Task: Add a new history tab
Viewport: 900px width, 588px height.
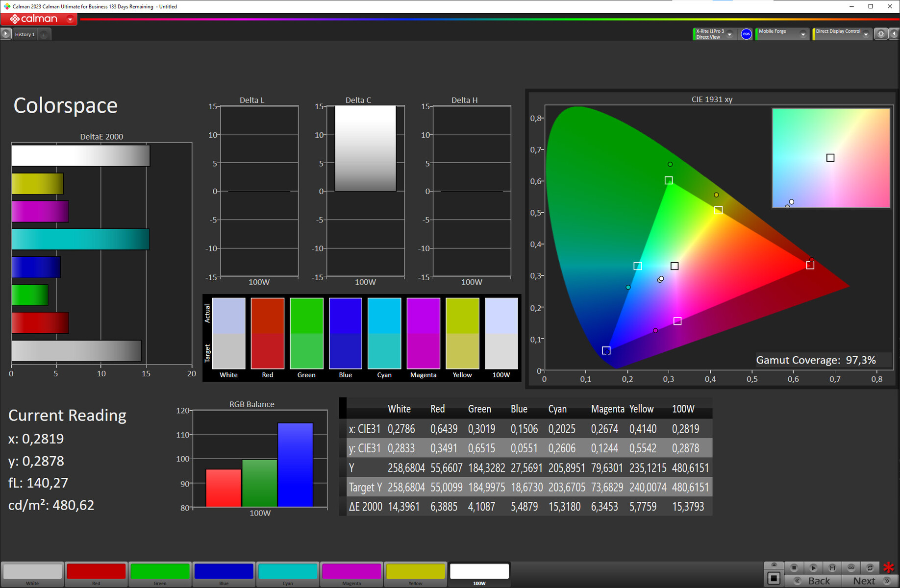Action: click(x=44, y=35)
